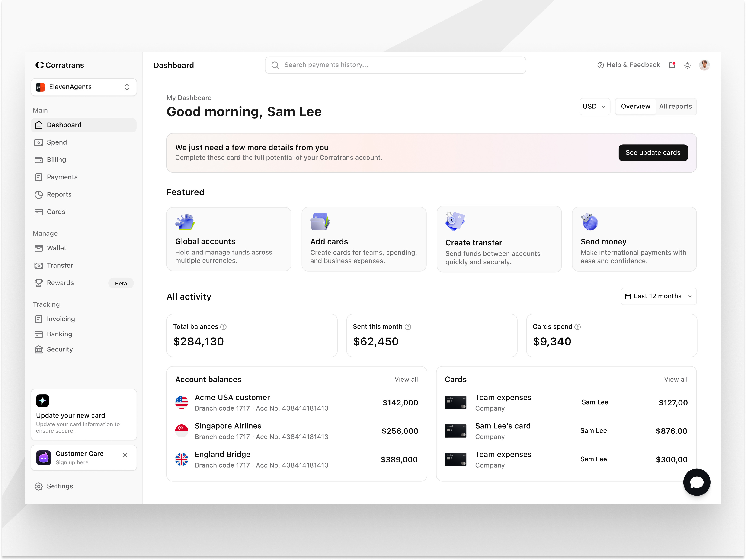Open the notifications icon with red dot
The image size is (746, 560).
(x=672, y=65)
